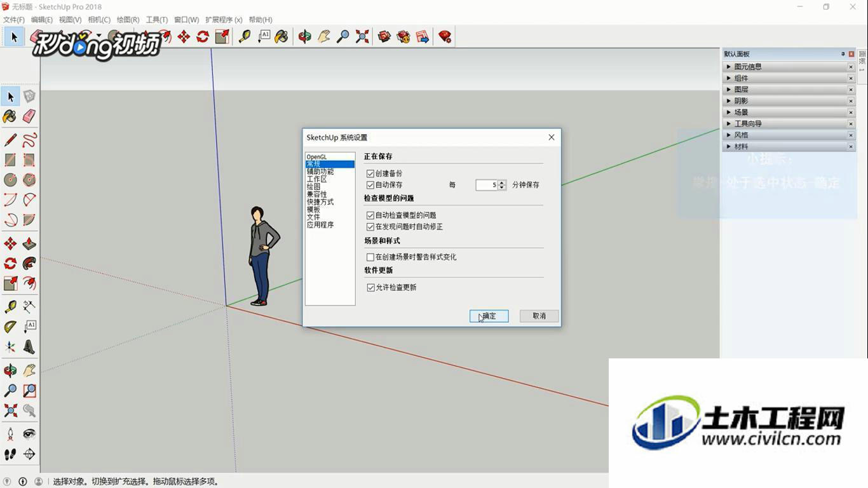Enable 在创建场景时警告样式变化

[370, 257]
